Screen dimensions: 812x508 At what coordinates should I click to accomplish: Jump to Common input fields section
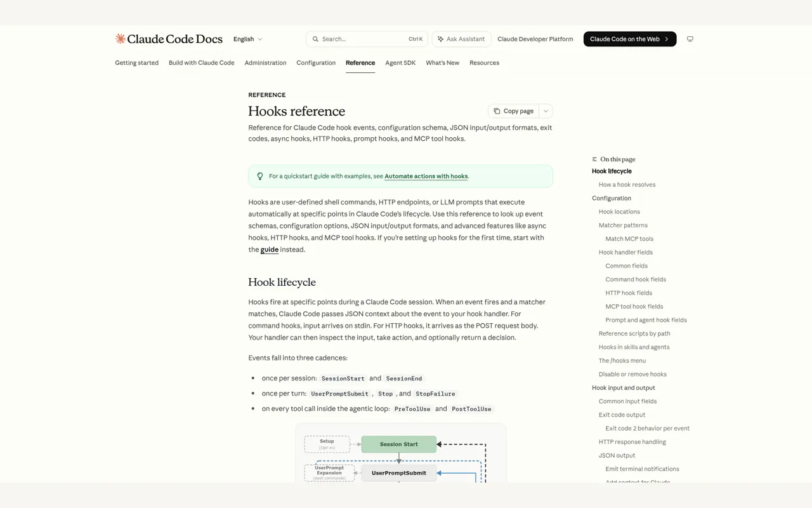(627, 401)
